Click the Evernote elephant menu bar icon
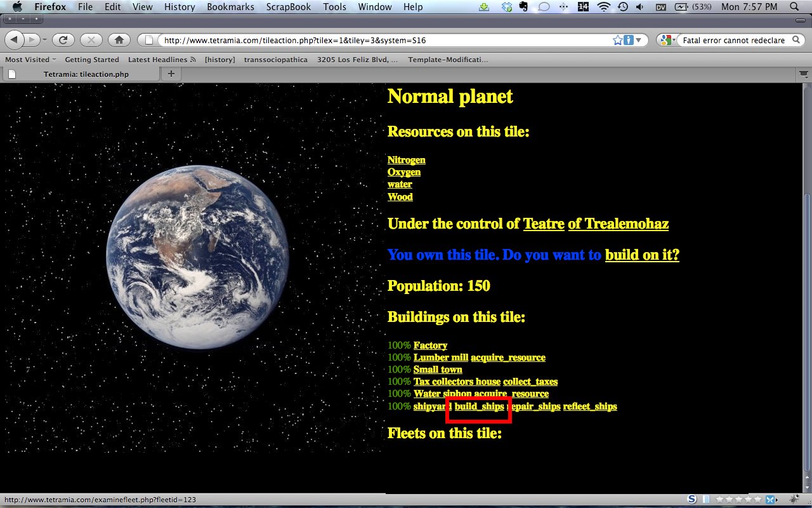812x508 pixels. click(523, 7)
